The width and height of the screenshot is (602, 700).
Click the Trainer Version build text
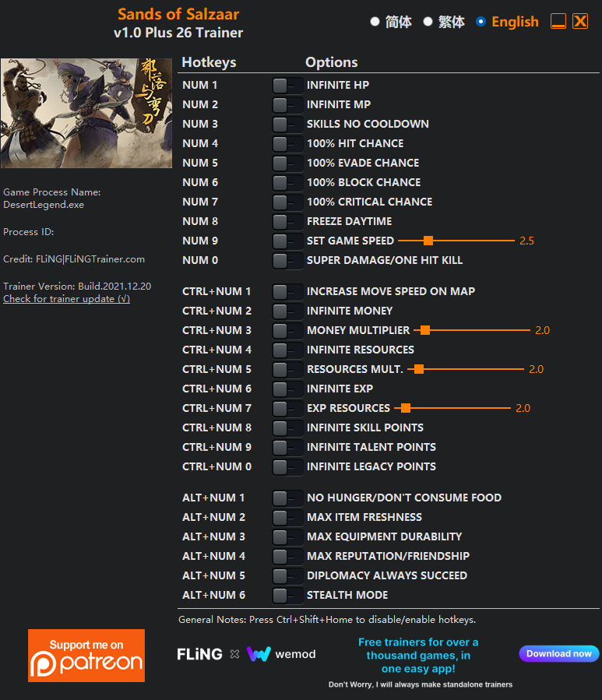(77, 287)
